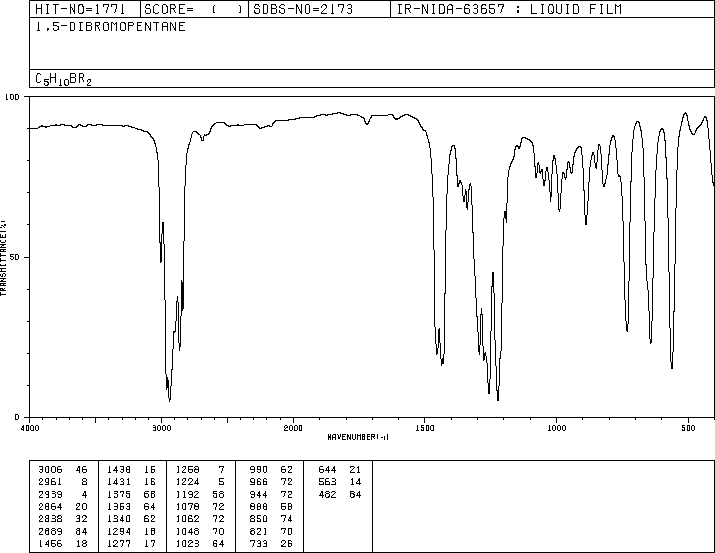Click transmittance value 7 beside peak 1258
Image resolution: width=715 pixels, height=553 pixels.
222,470
